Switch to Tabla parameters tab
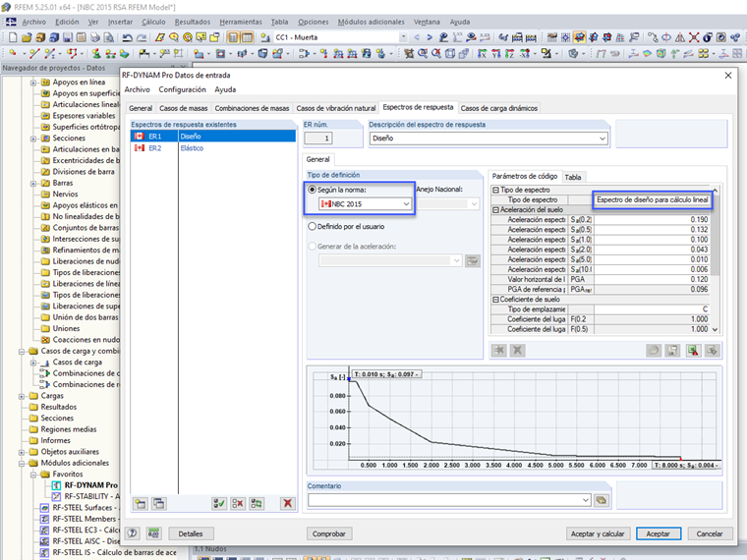Viewport: 747px width, 560px height. coord(573,177)
